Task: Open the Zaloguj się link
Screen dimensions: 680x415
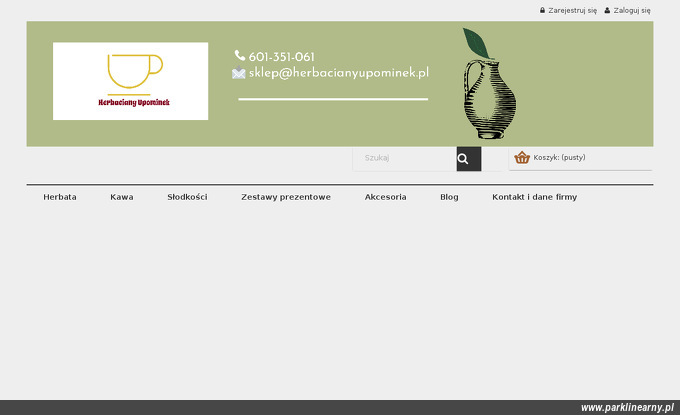Action: coord(632,10)
